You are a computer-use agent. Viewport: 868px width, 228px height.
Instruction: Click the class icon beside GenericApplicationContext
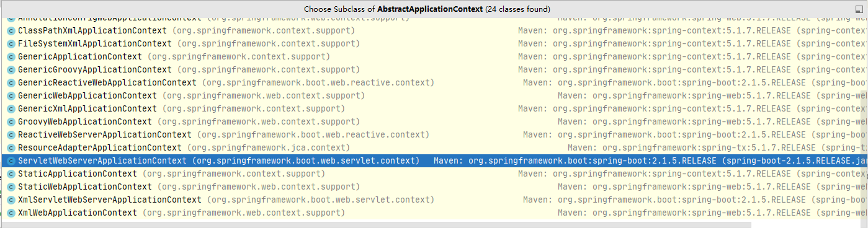pyautogui.click(x=11, y=56)
